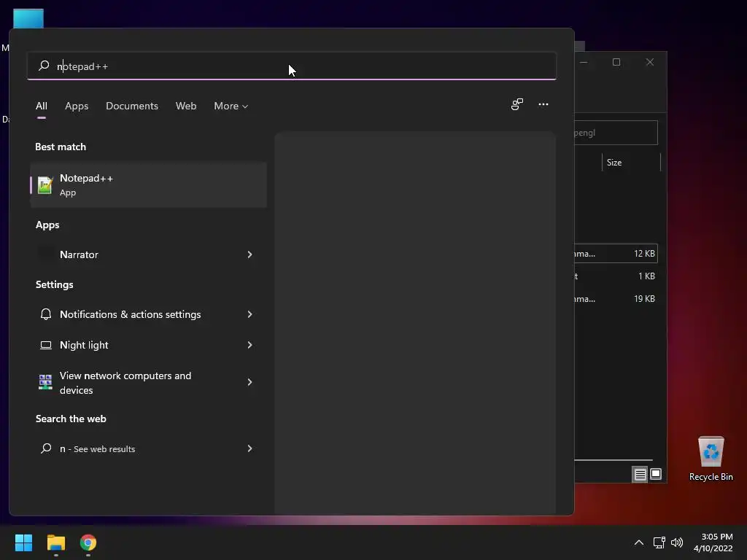The height and width of the screenshot is (560, 747).
Task: Open Notepad++ app from Best match
Action: (148, 184)
